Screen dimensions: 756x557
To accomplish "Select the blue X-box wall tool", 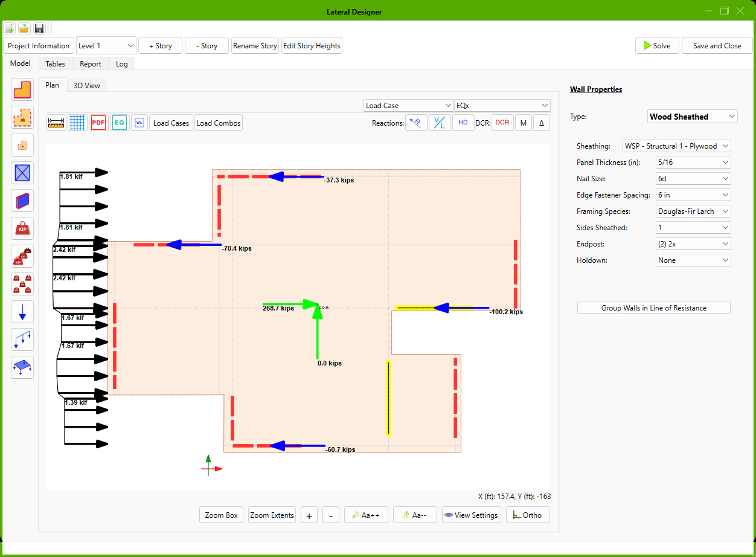I will (22, 173).
